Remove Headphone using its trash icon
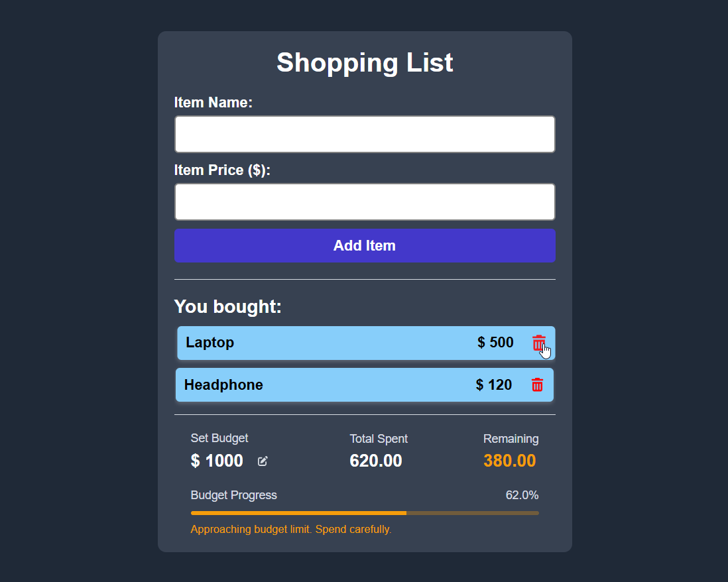Image resolution: width=728 pixels, height=582 pixels. tap(537, 384)
